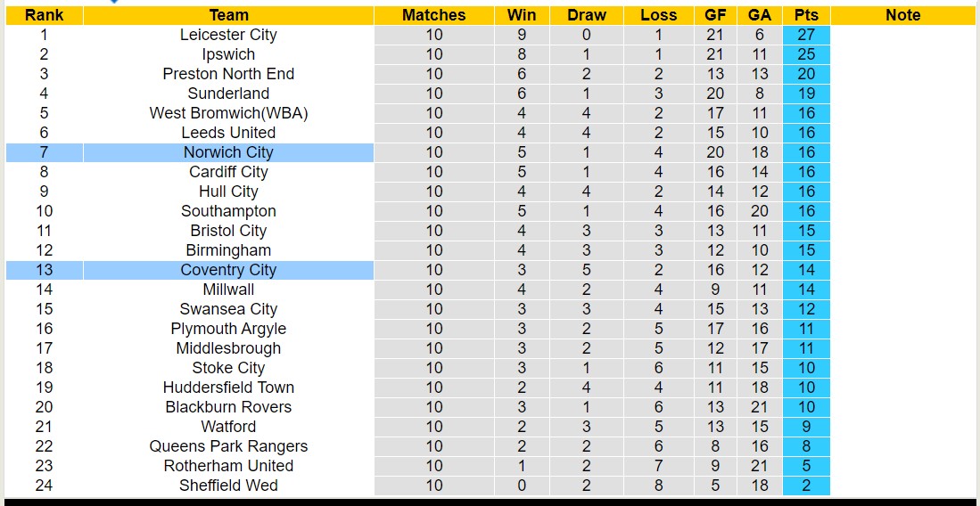The width and height of the screenshot is (980, 506).
Task: Click Leicester City's 27 points cell
Action: (806, 35)
